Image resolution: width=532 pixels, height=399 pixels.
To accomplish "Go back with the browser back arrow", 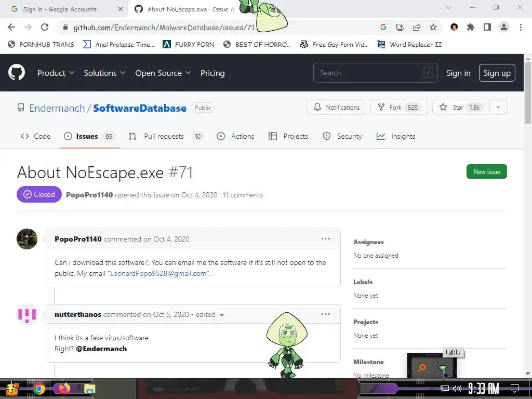I will [x=11, y=27].
